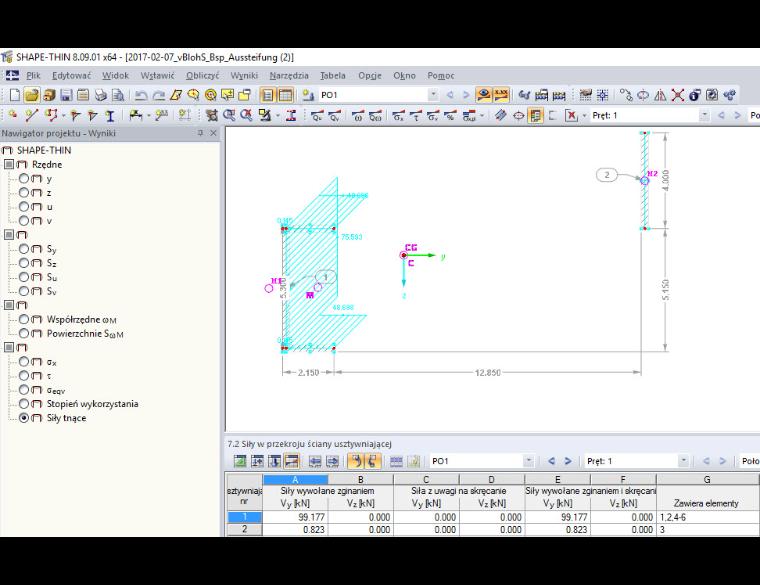Click the Show results eye icon
Image resolution: width=760 pixels, height=585 pixels.
[483, 95]
